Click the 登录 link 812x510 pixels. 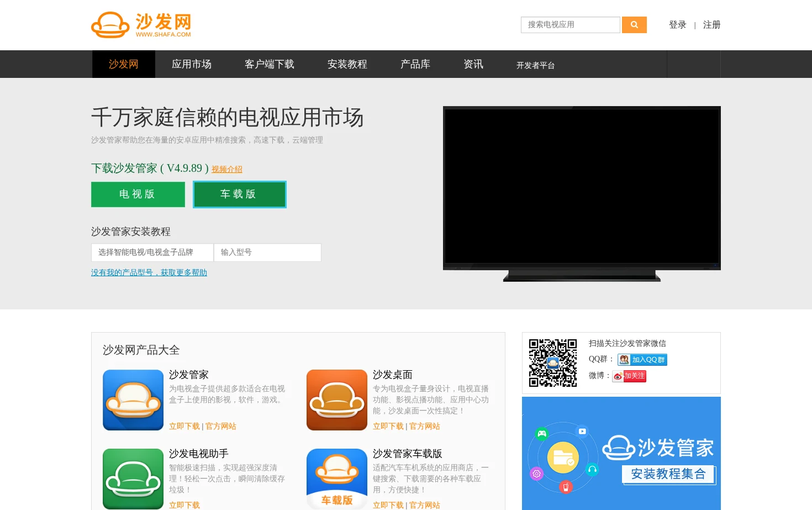point(678,25)
